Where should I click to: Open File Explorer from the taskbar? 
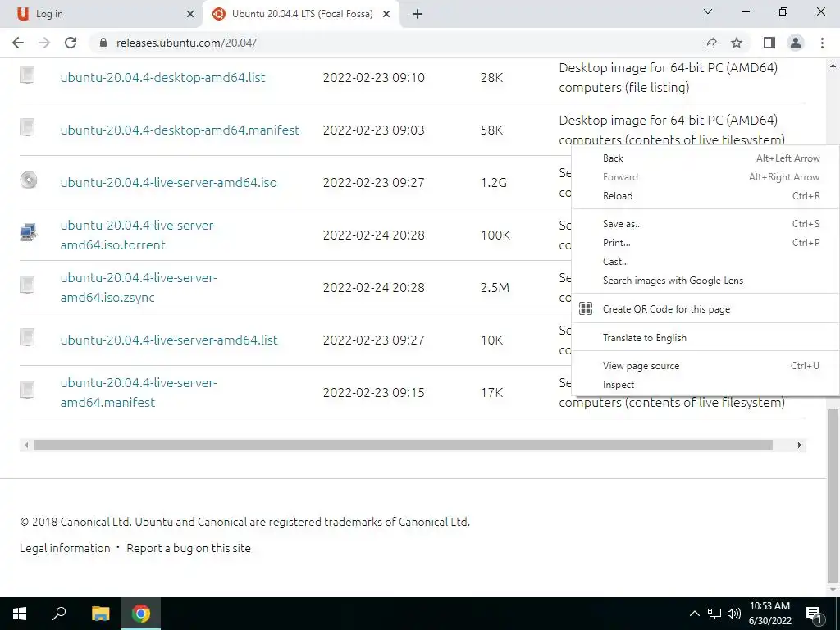[x=100, y=614]
